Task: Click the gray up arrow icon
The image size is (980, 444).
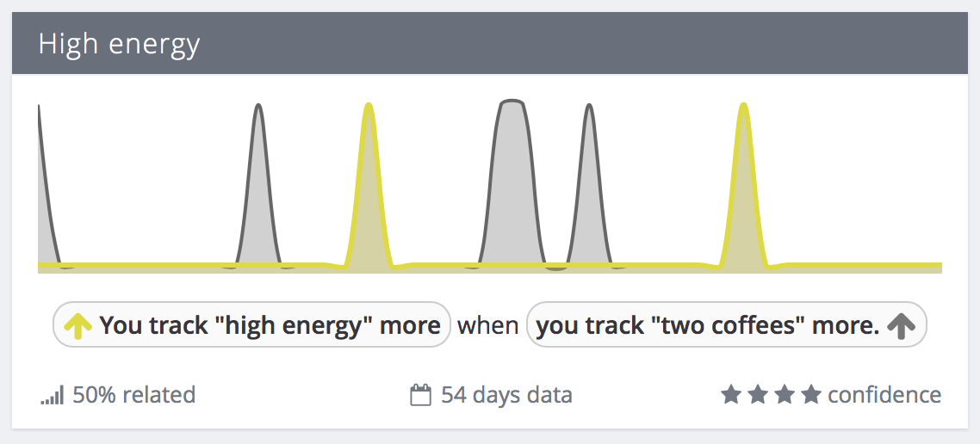Action: [900, 325]
